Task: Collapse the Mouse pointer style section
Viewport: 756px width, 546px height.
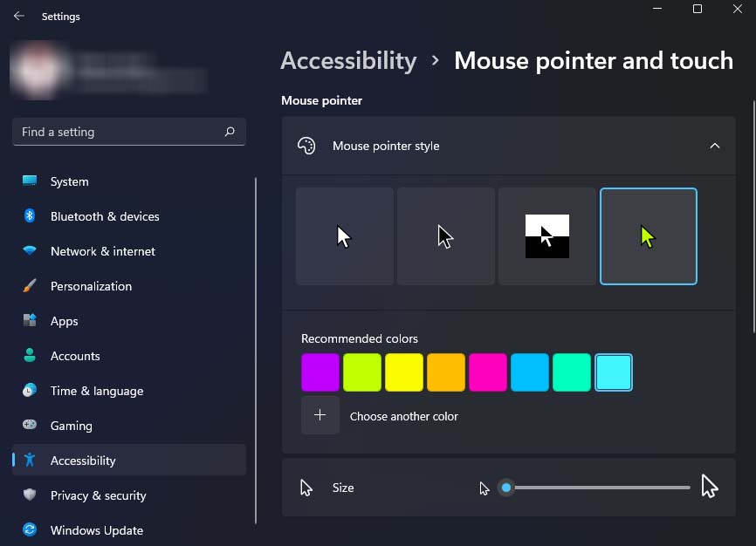Action: click(715, 146)
